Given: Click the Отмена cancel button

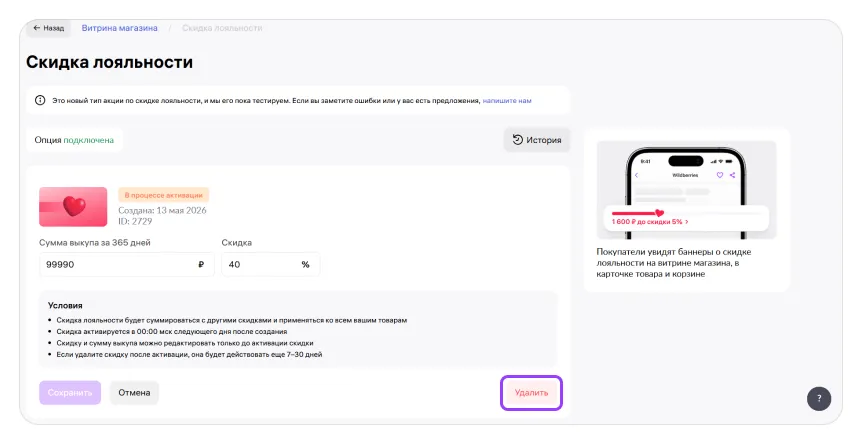Looking at the screenshot, I should 134,393.
